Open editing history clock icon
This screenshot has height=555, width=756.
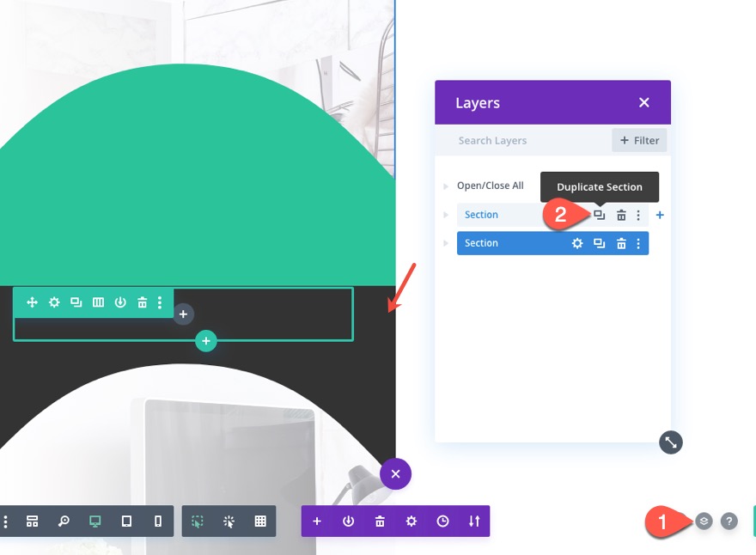(x=442, y=521)
